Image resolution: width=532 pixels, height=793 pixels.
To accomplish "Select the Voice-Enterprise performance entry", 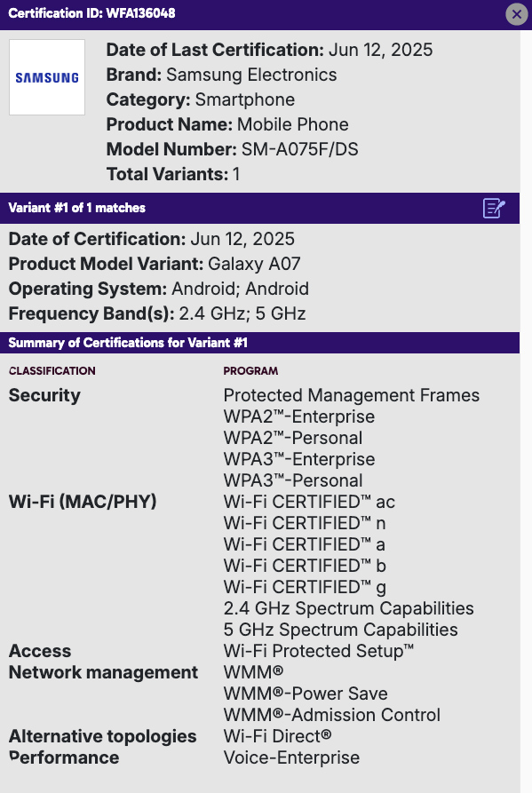I will pyautogui.click(x=291, y=757).
